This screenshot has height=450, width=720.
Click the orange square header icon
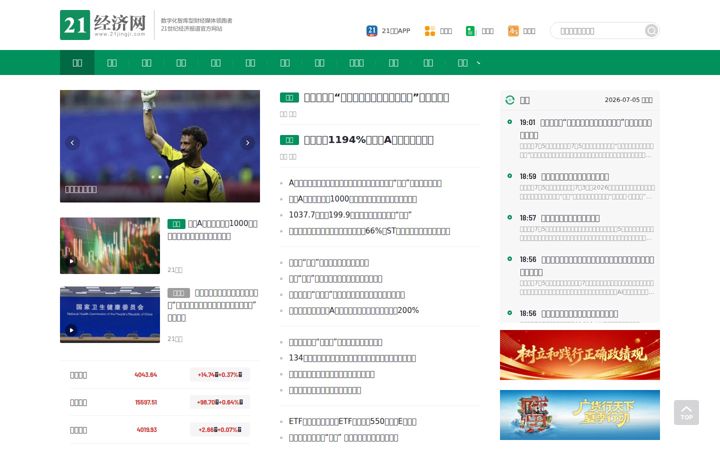513,31
